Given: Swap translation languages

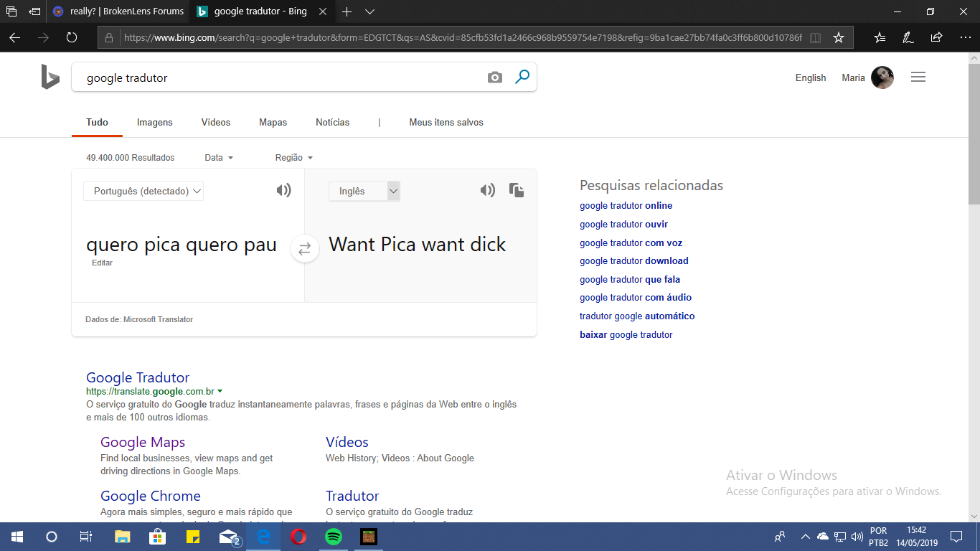Looking at the screenshot, I should coord(305,249).
